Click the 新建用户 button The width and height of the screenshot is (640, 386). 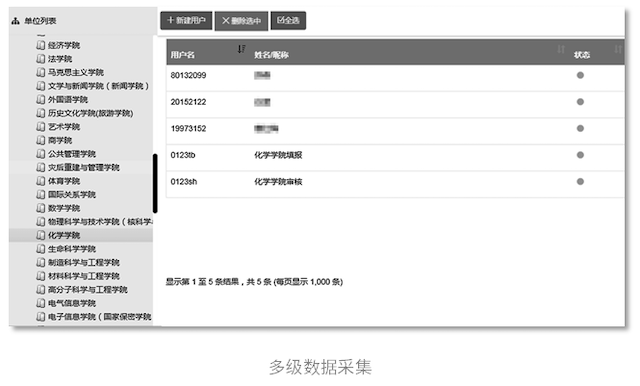pos(186,20)
